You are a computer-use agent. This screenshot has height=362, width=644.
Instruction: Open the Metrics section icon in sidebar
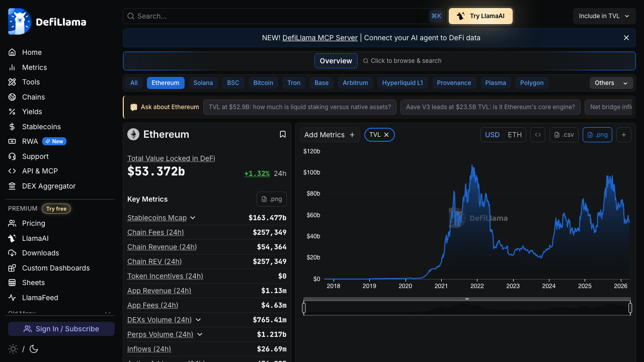click(x=12, y=67)
